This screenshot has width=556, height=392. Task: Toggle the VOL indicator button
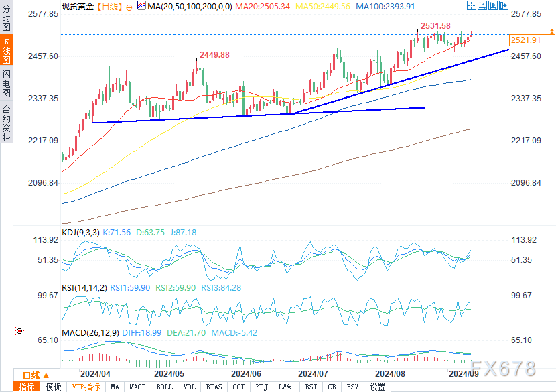(190, 387)
